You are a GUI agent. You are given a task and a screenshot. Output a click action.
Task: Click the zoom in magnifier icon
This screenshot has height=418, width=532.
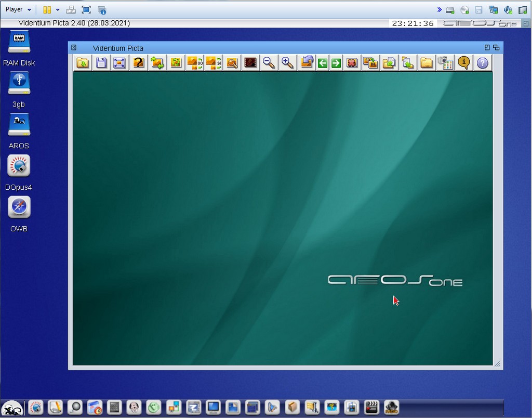click(x=287, y=63)
